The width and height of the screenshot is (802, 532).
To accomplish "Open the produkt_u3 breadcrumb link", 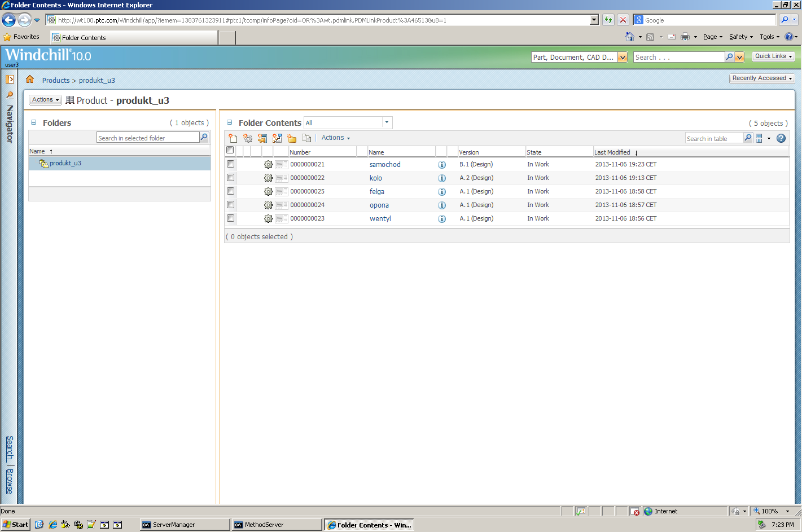I will tap(97, 81).
